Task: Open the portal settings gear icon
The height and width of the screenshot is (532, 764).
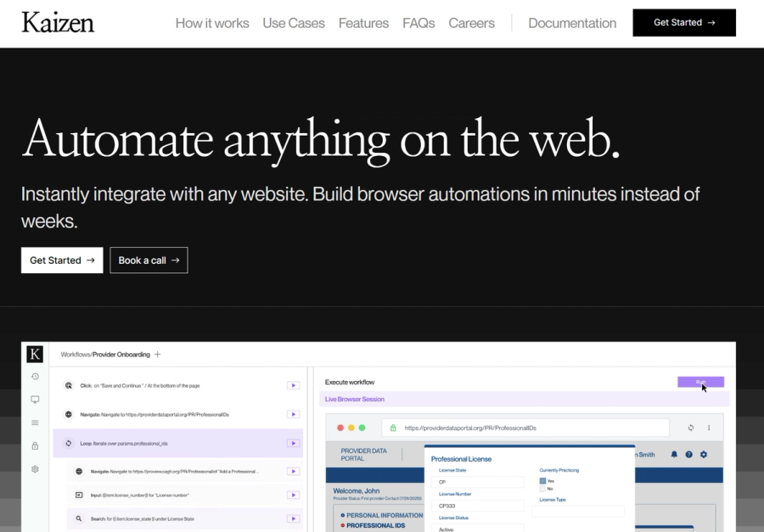Action: [703, 454]
